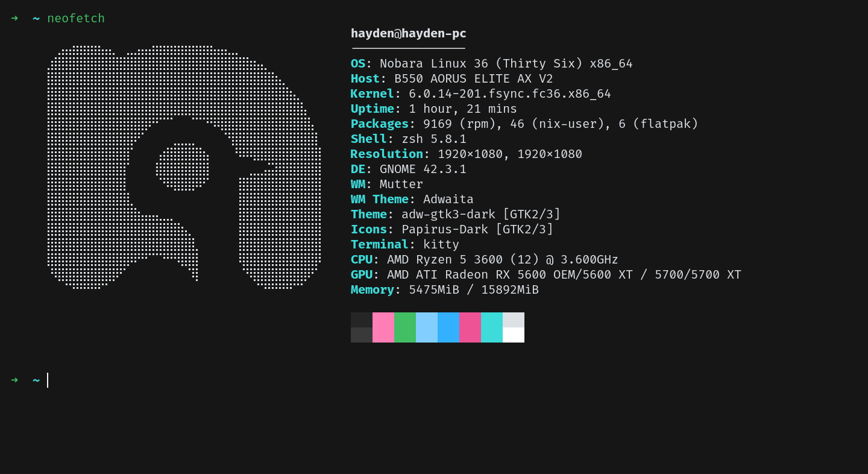
Task: Click the tilde directory marker beside neofetch
Action: 36,18
